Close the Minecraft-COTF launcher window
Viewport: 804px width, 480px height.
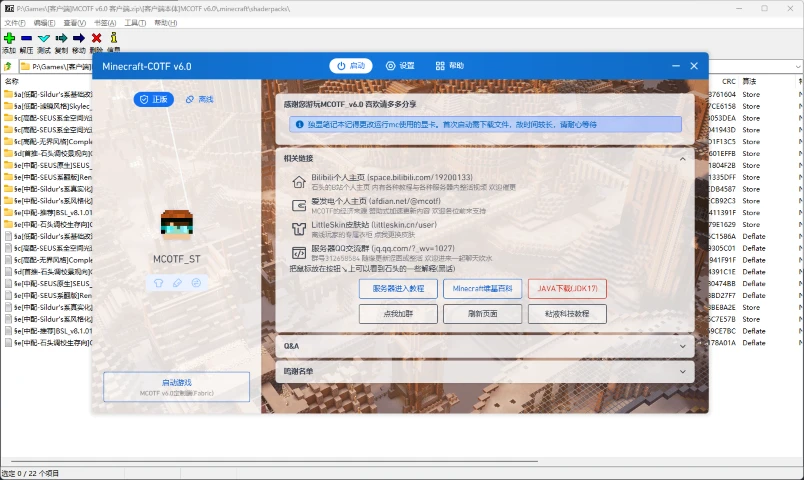coord(694,66)
